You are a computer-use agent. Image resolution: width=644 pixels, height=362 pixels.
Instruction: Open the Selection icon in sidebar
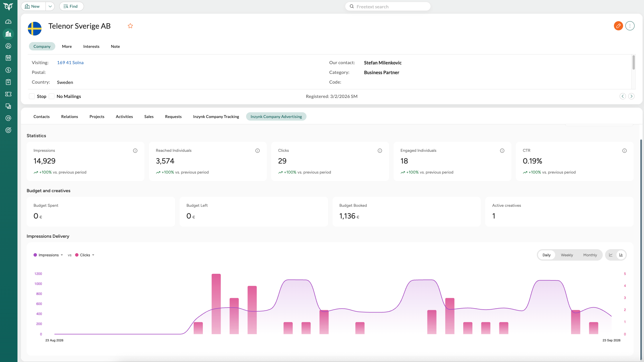pyautogui.click(x=8, y=106)
